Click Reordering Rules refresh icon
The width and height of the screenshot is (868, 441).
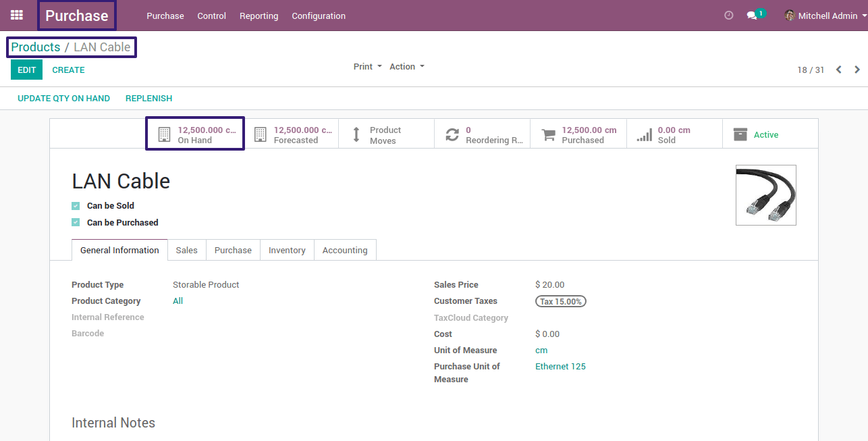click(452, 134)
